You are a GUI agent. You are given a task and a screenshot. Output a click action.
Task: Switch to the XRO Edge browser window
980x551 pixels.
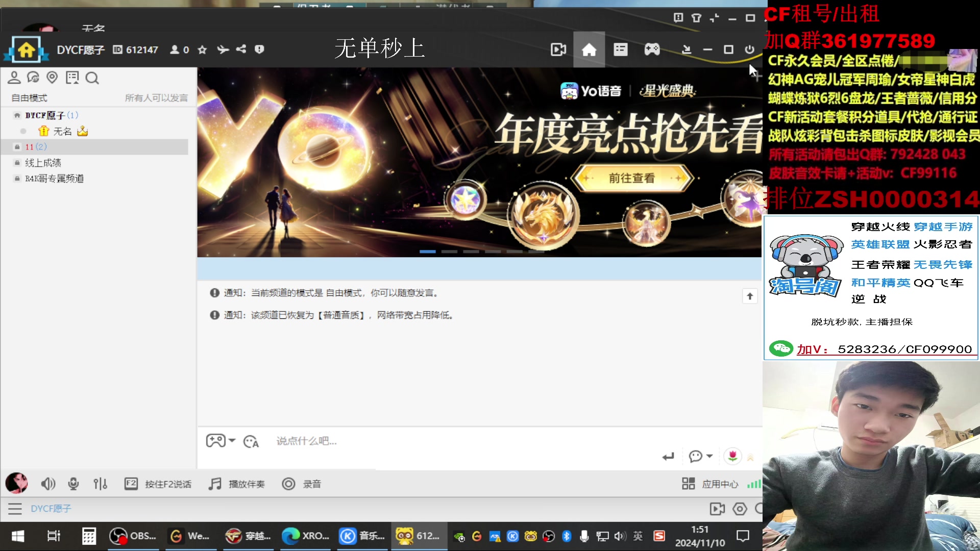[x=306, y=536]
